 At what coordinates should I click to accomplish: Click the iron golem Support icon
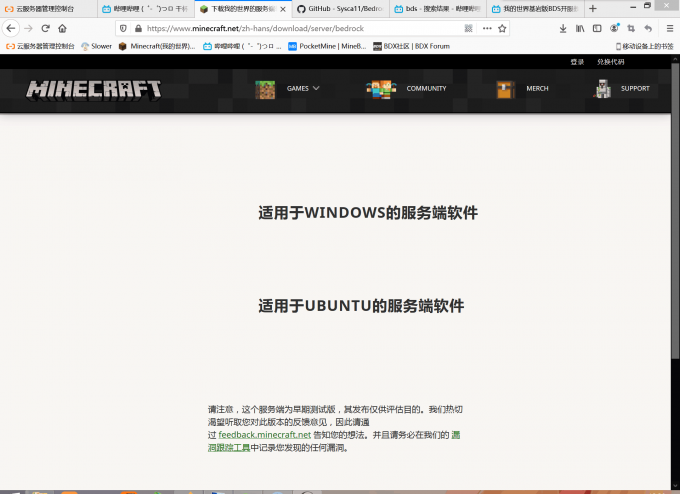click(x=602, y=89)
